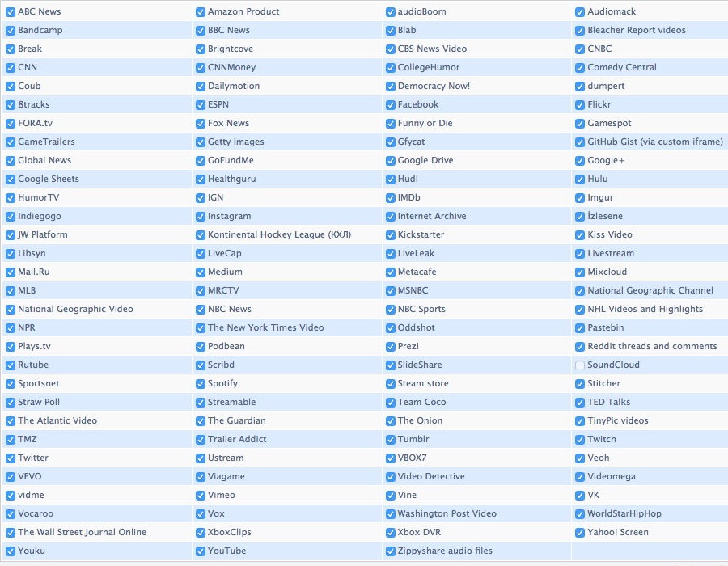Select the Bleacher Report videos label
Viewport: 728px width, 566px height.
pyautogui.click(x=637, y=30)
